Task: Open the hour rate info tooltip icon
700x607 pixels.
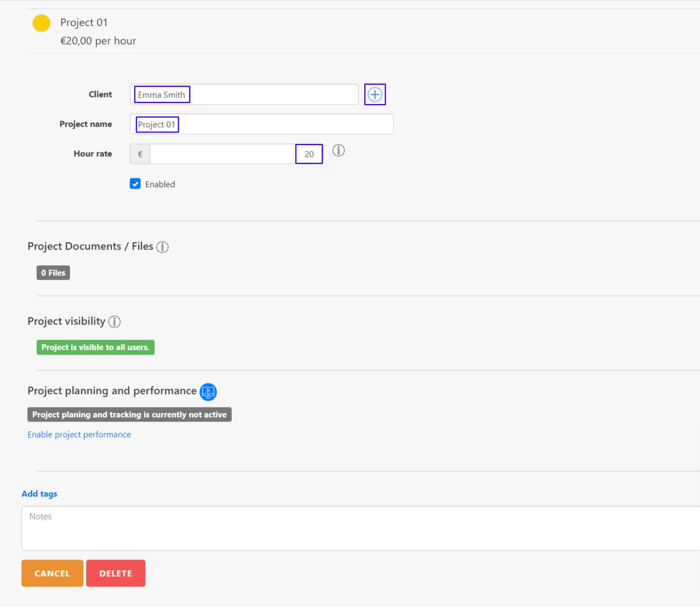Action: pos(338,151)
